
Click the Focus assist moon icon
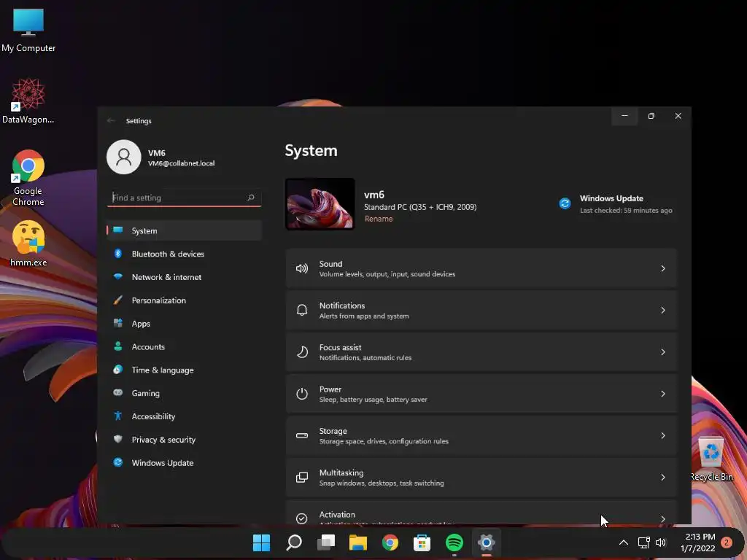pyautogui.click(x=302, y=352)
